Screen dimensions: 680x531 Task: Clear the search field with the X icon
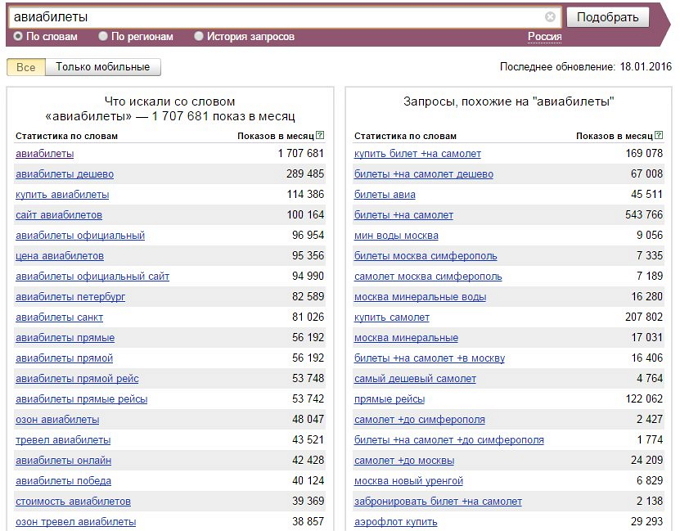550,17
